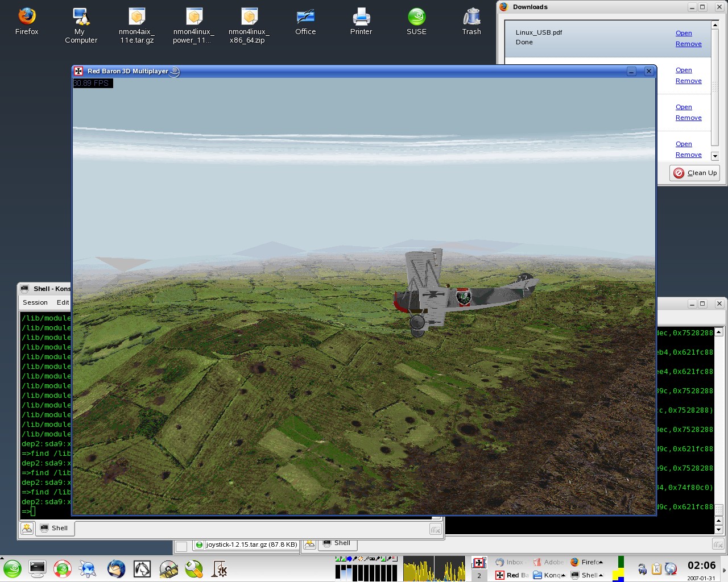
Task: Switch to virtual desktop 2 in pager
Action: click(x=479, y=576)
